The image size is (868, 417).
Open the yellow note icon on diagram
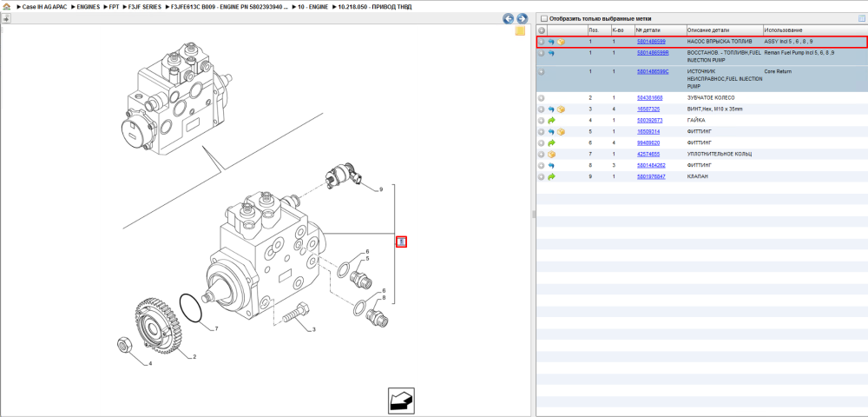[x=520, y=31]
